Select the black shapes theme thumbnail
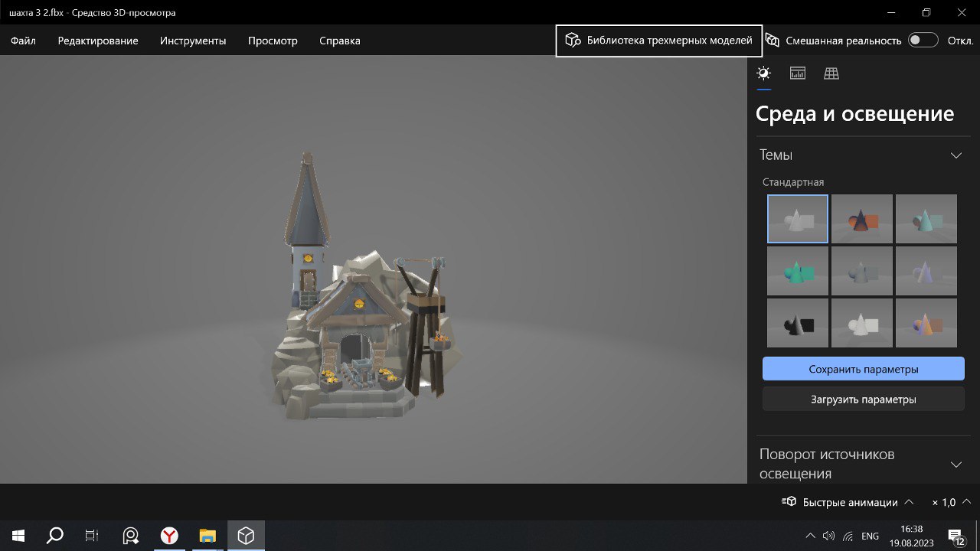Viewport: 980px width, 551px height. (x=798, y=323)
